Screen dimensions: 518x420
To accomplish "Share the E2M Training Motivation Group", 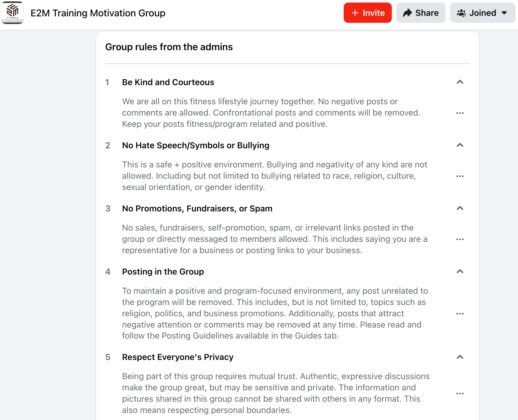I will pos(421,13).
